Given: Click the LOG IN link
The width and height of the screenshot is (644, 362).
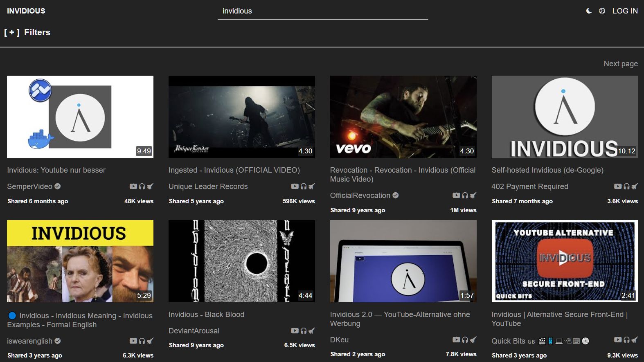Looking at the screenshot, I should (625, 11).
